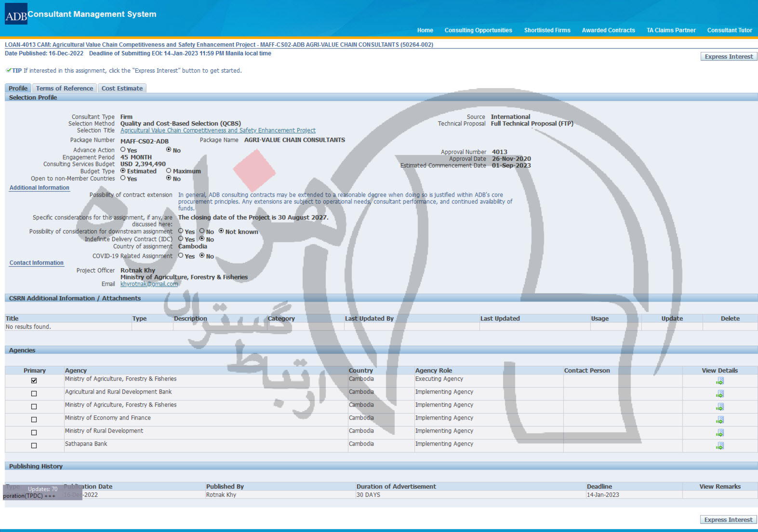Select Yes radio for Advance Action
The image size is (758, 532).
click(123, 150)
